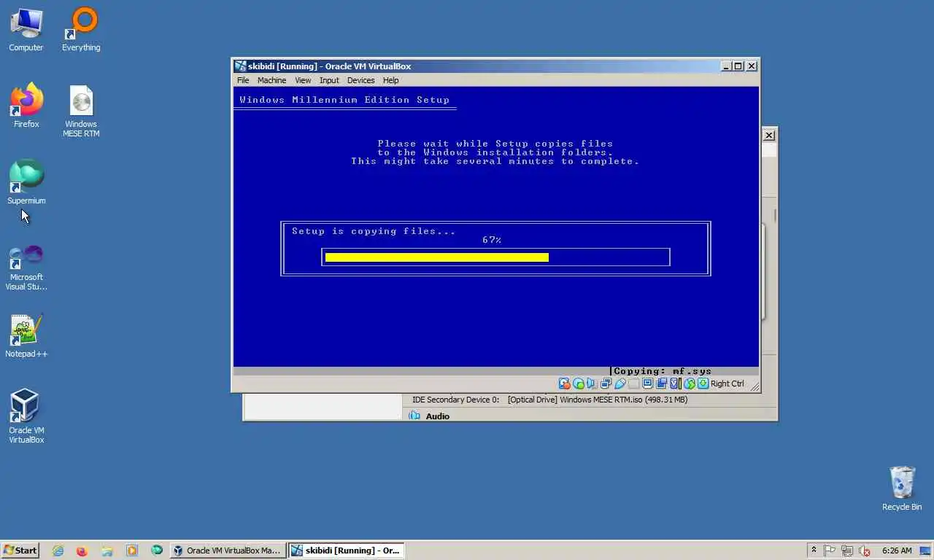Launch Supermium from quick launch
Screen dimensions: 934x560
[156, 551]
